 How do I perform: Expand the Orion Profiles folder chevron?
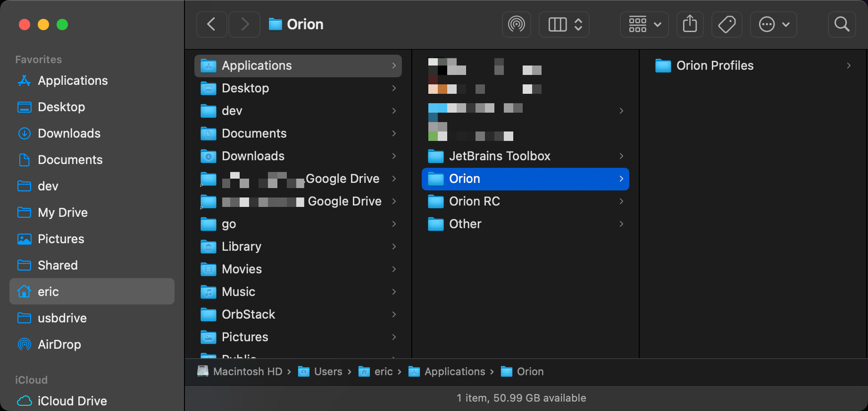[x=848, y=66]
